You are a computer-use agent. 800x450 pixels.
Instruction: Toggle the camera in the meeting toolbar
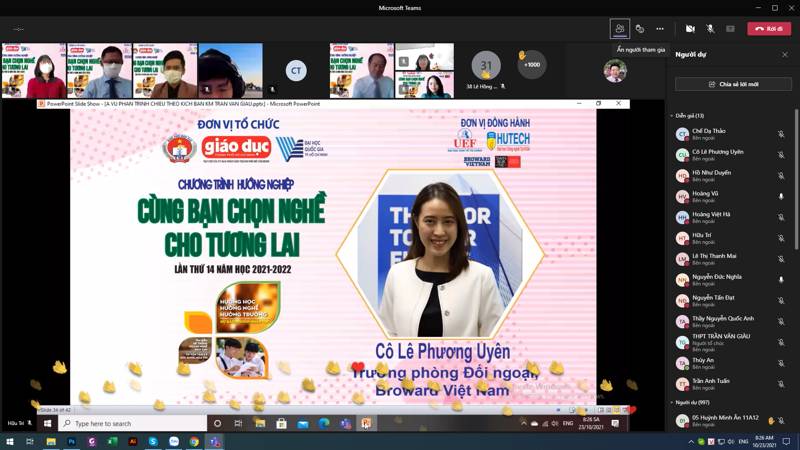pyautogui.click(x=690, y=28)
